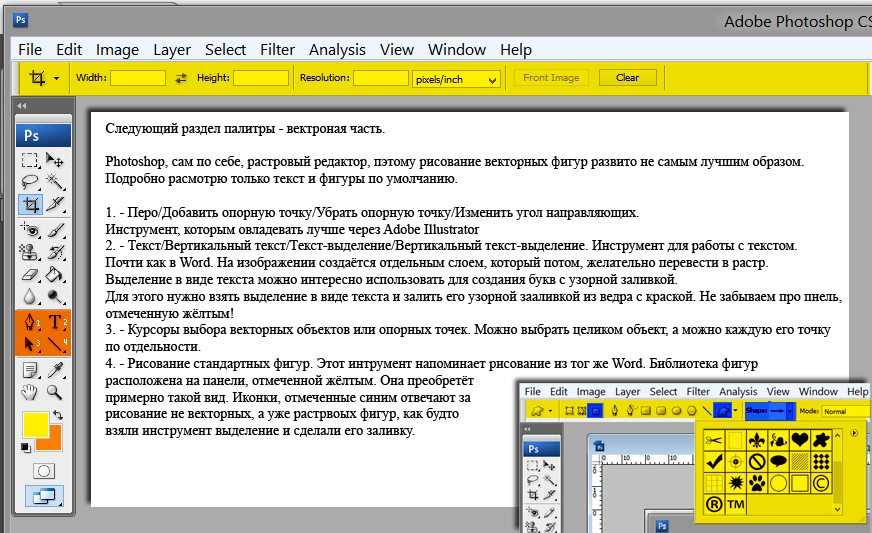Image resolution: width=872 pixels, height=533 pixels.
Task: Select the Slice tool
Action: pos(54,205)
